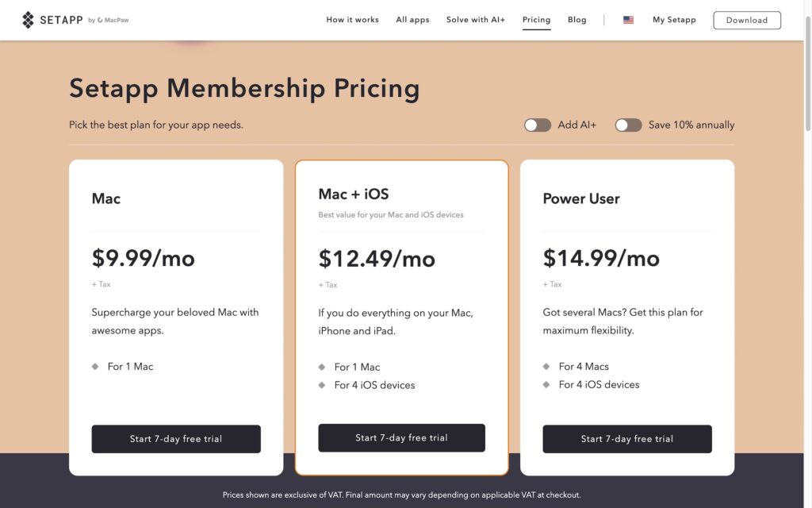The height and width of the screenshot is (508, 812).
Task: Open the How it works page
Action: tap(352, 19)
